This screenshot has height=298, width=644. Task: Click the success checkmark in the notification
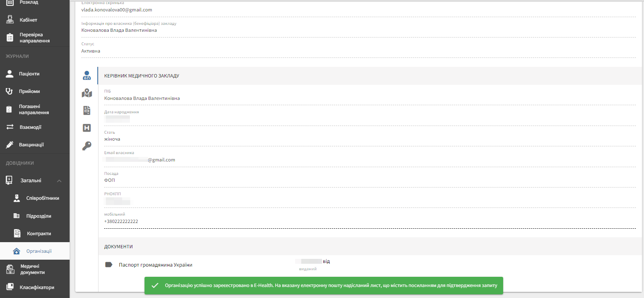[x=155, y=285]
